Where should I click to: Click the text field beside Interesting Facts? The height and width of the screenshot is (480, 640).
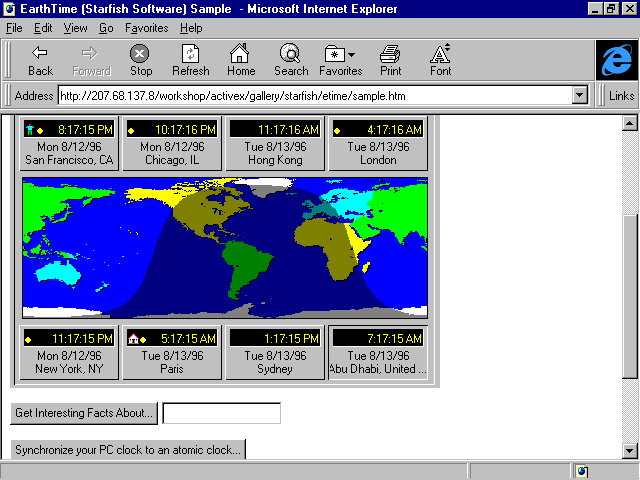click(221, 413)
